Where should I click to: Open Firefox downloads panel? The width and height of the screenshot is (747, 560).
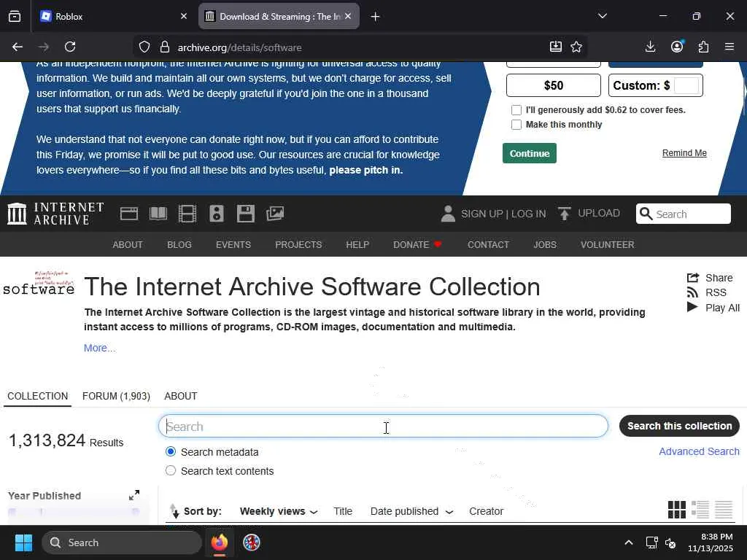pos(650,47)
